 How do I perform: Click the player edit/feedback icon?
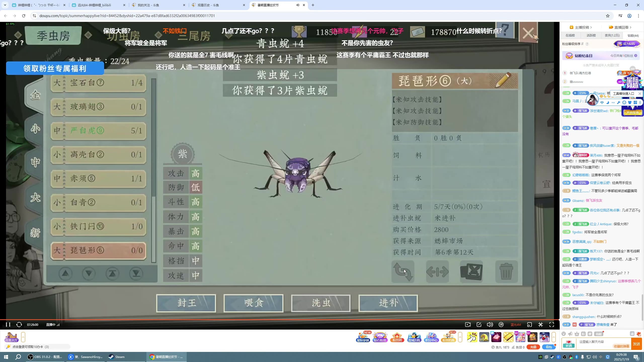click(x=479, y=325)
